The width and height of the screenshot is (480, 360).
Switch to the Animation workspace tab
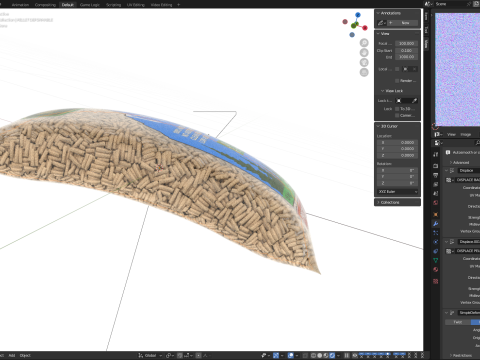pos(20,5)
